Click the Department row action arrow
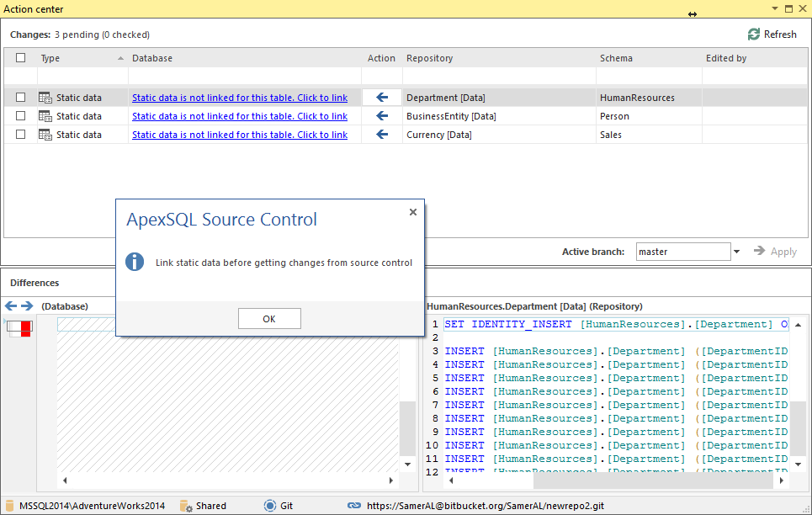 pyautogui.click(x=382, y=98)
